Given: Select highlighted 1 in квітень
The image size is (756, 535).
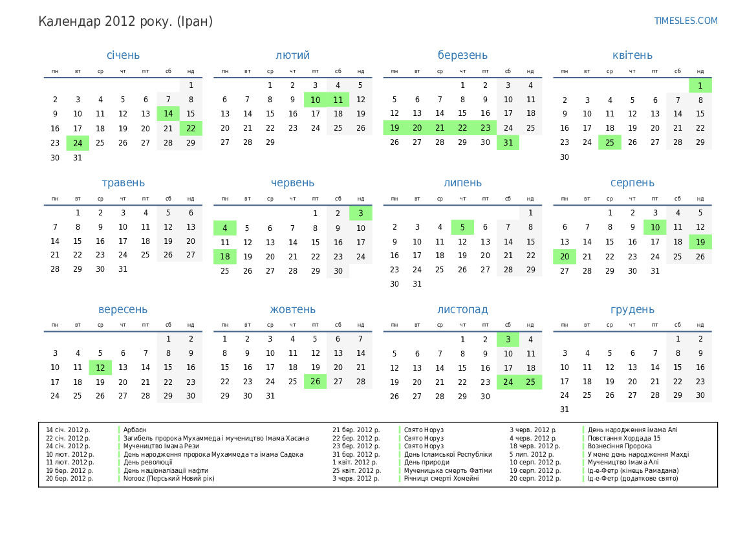Looking at the screenshot, I should pyautogui.click(x=700, y=85).
